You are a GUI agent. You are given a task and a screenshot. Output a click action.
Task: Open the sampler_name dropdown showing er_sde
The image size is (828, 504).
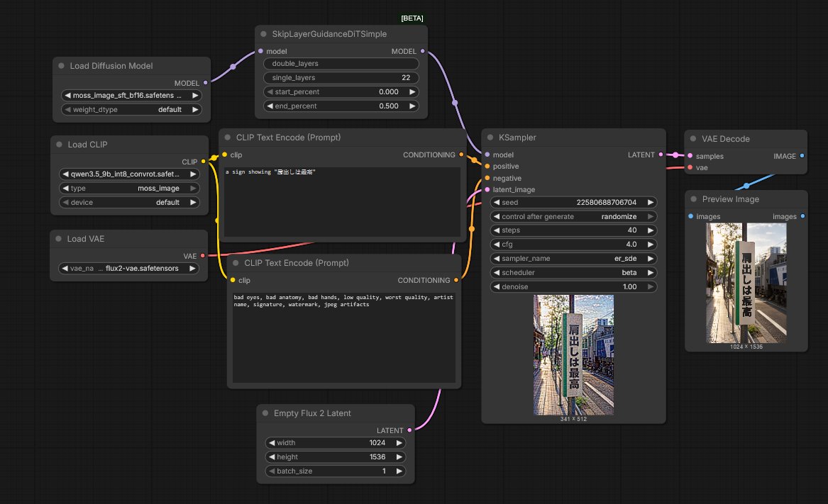click(573, 259)
